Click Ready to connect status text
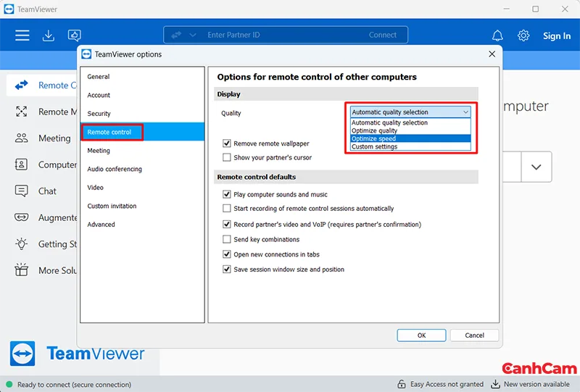 pos(75,385)
